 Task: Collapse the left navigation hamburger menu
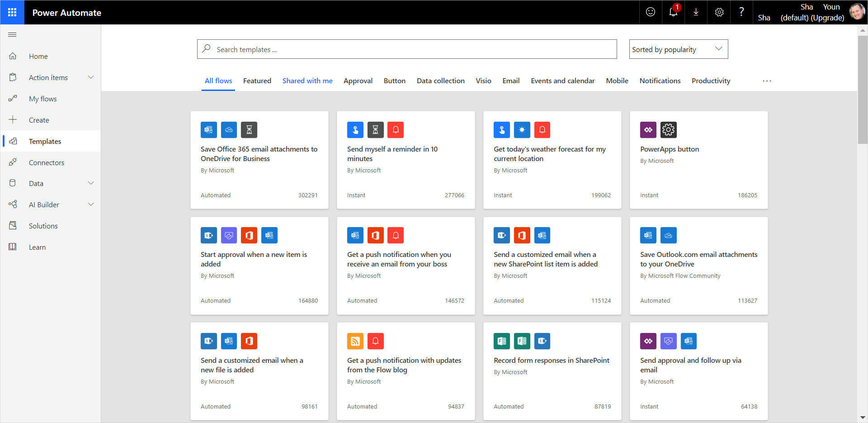click(12, 35)
